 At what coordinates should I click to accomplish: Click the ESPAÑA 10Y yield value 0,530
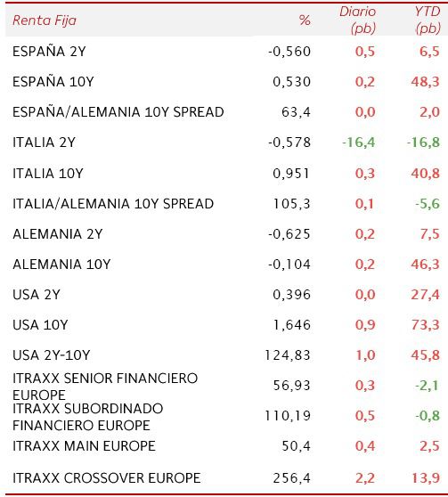point(292,82)
